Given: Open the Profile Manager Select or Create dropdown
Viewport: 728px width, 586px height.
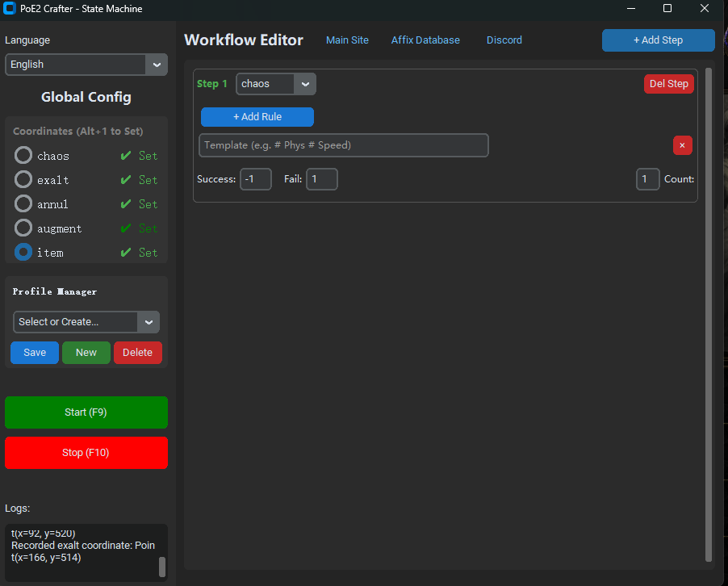Looking at the screenshot, I should pos(86,322).
